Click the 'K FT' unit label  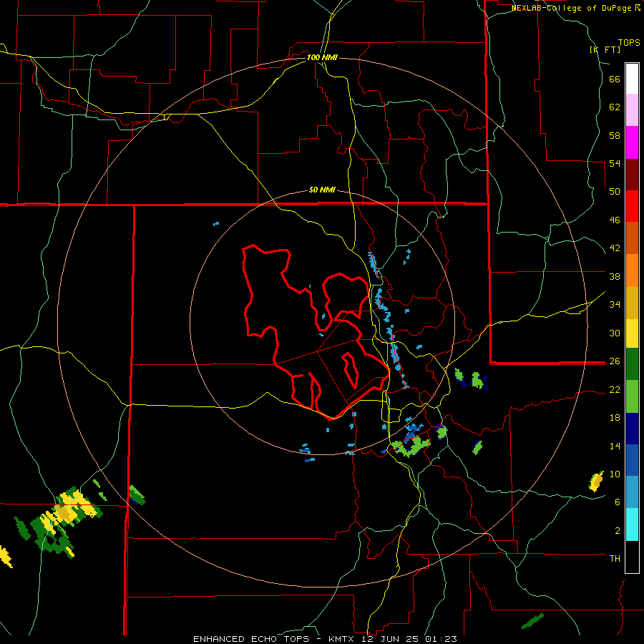605,50
